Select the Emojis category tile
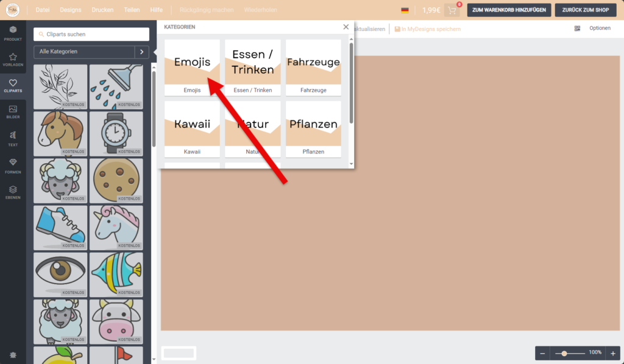 click(192, 68)
